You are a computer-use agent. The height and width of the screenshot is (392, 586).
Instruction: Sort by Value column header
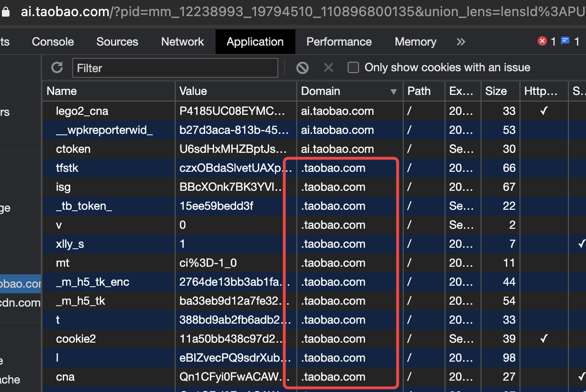click(x=236, y=91)
